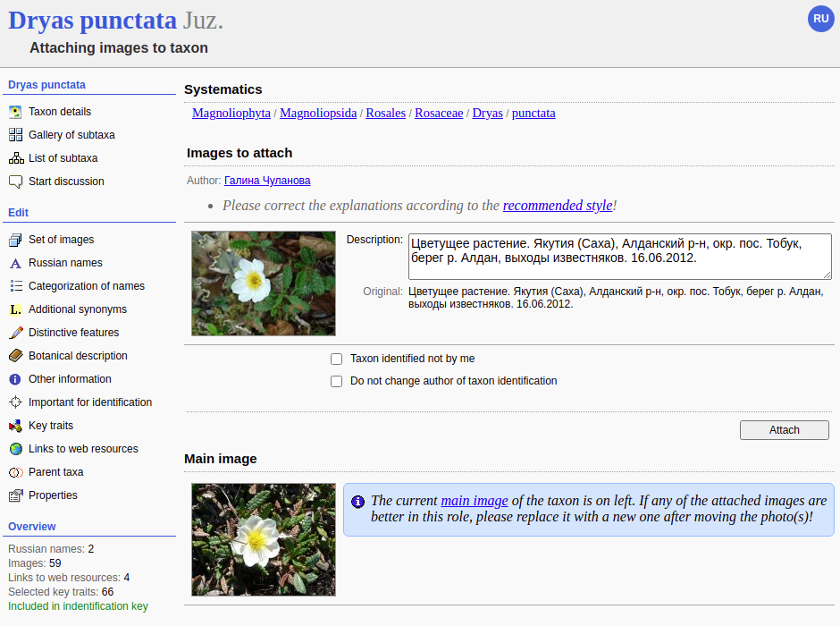Select Start discussion in sidebar
Image resolution: width=840 pixels, height=626 pixels.
(66, 182)
